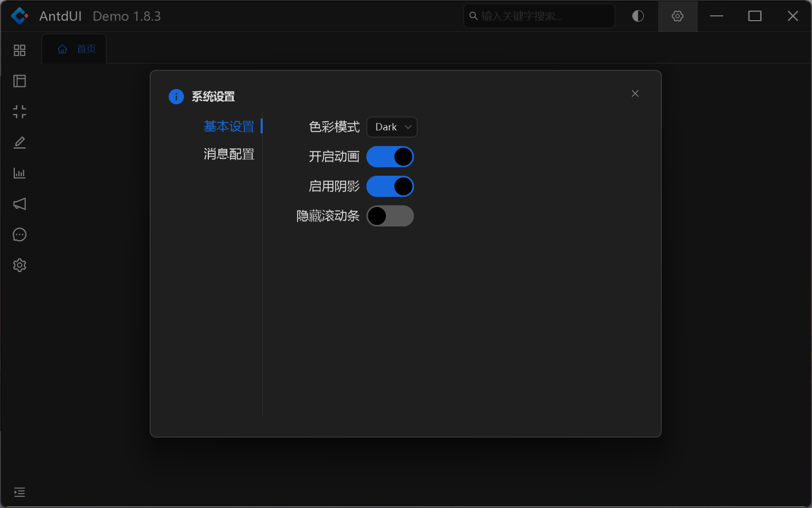The image size is (812, 508).
Task: Click the compress arrows icon in sidebar
Action: [20, 112]
